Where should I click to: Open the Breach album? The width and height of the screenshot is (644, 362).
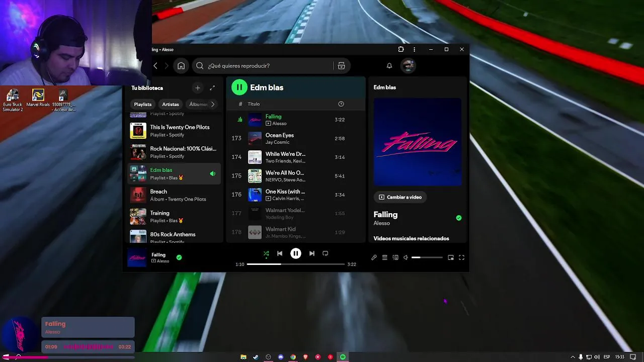point(174,195)
